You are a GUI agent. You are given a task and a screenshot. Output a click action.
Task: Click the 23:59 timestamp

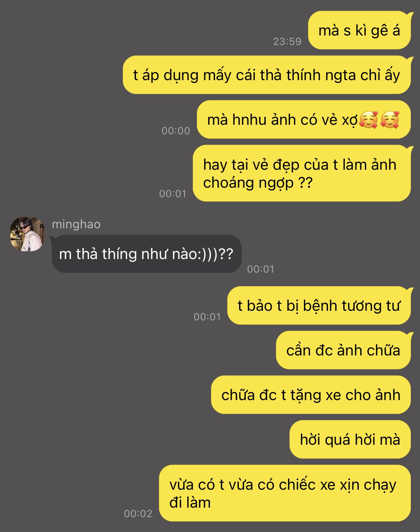(x=287, y=41)
